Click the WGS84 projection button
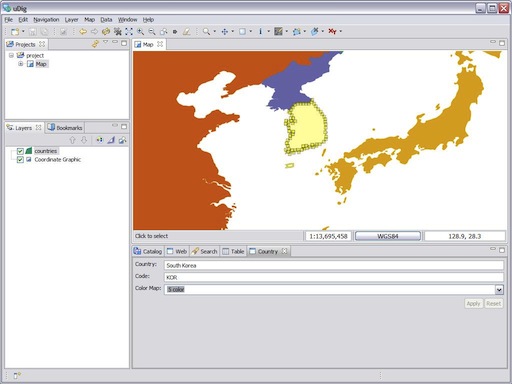 pos(388,236)
